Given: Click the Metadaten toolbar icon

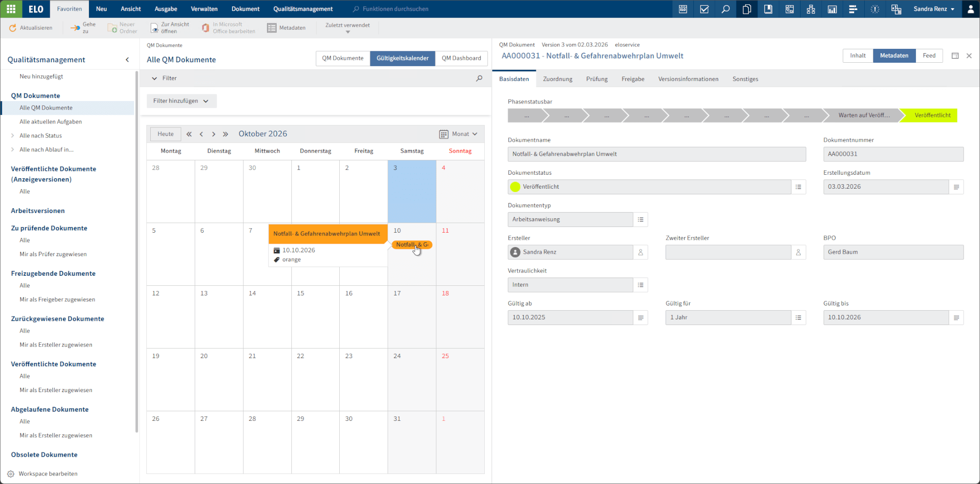Looking at the screenshot, I should [x=272, y=28].
